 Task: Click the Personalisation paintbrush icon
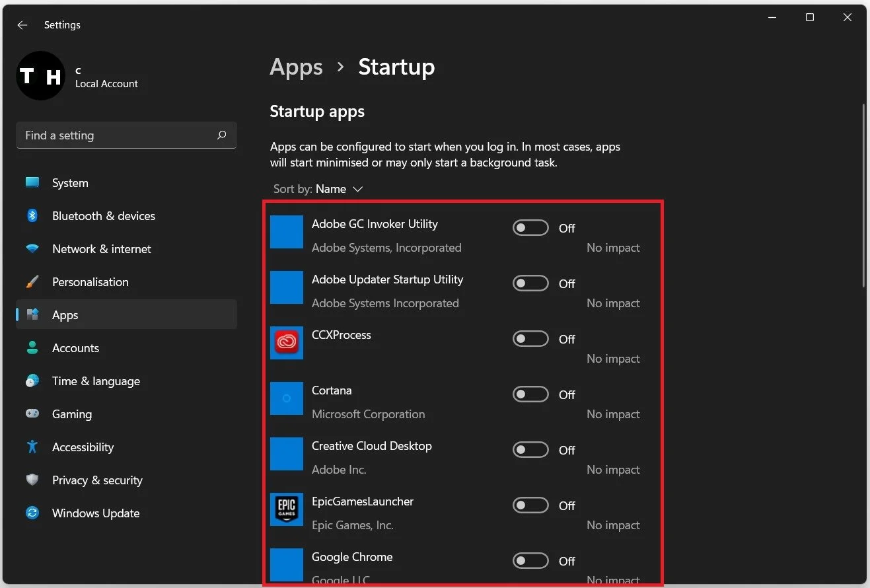(32, 282)
